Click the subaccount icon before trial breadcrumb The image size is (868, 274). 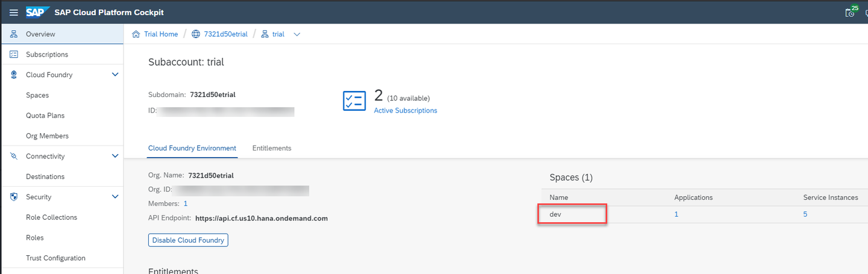[x=265, y=34]
